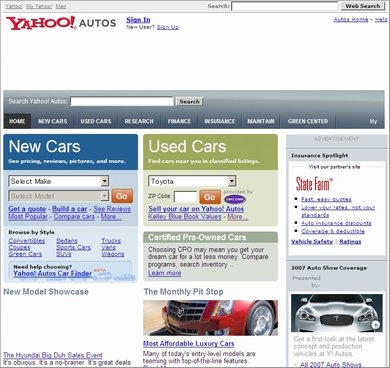
Task: Browse SUVs style link
Action: click(64, 254)
